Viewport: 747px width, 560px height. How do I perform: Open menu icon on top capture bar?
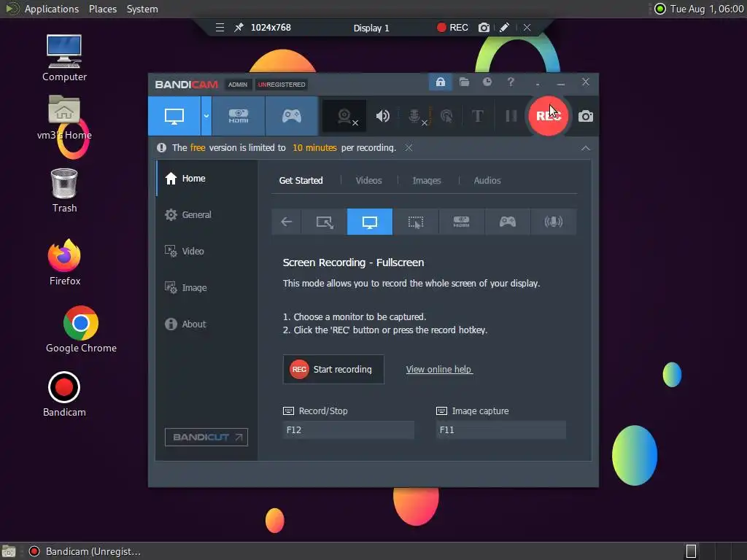coord(220,28)
